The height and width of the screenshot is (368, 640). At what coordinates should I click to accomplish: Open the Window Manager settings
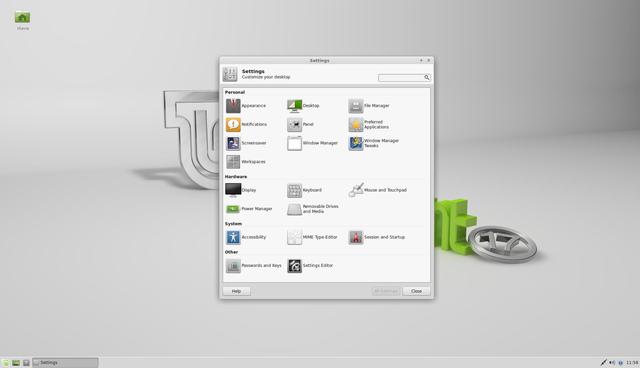point(312,143)
